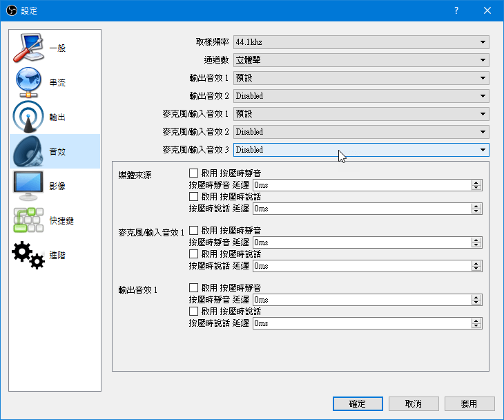Expand the 取樣頻率 44.1khz dropdown
Image resolution: width=504 pixels, height=420 pixels.
point(361,42)
